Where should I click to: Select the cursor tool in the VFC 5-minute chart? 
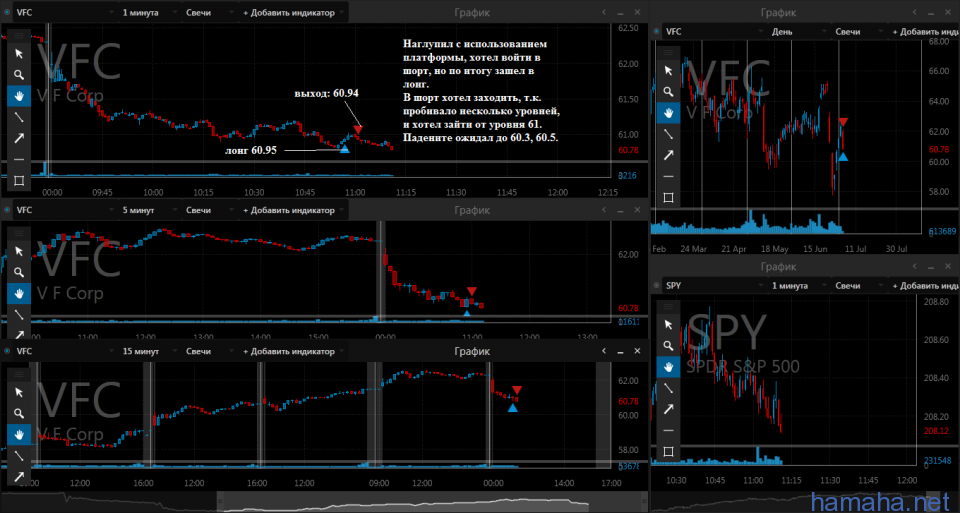(19, 251)
